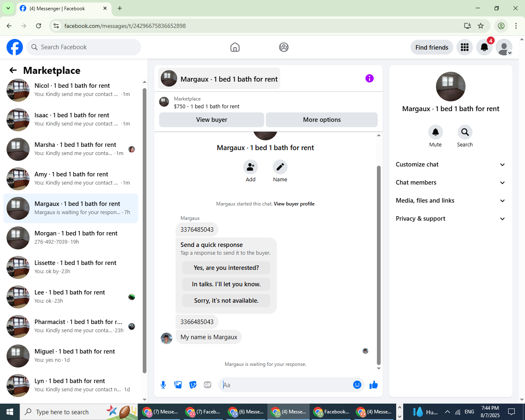Screen dimensions: 525x420
Task: Open the View buyer profile link
Action: pos(294,204)
